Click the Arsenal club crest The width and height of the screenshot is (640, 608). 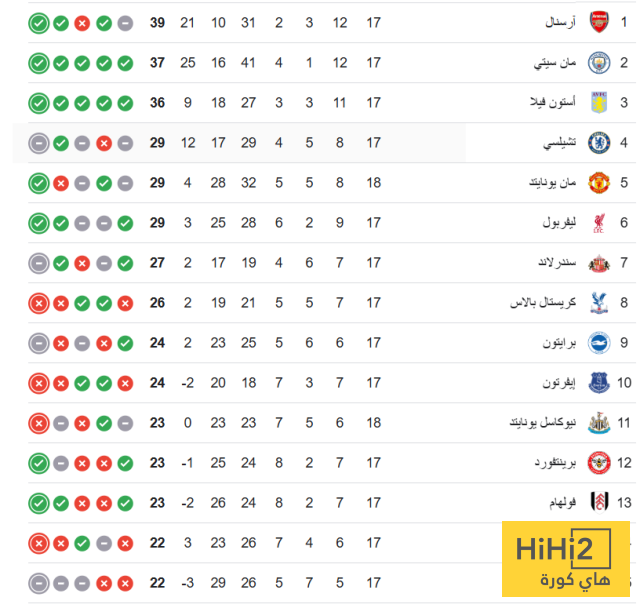[598, 22]
